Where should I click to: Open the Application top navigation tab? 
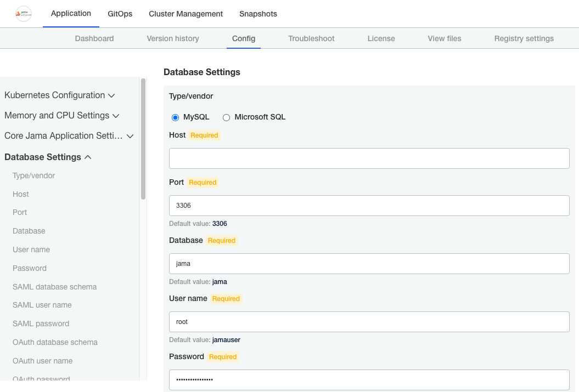point(71,14)
